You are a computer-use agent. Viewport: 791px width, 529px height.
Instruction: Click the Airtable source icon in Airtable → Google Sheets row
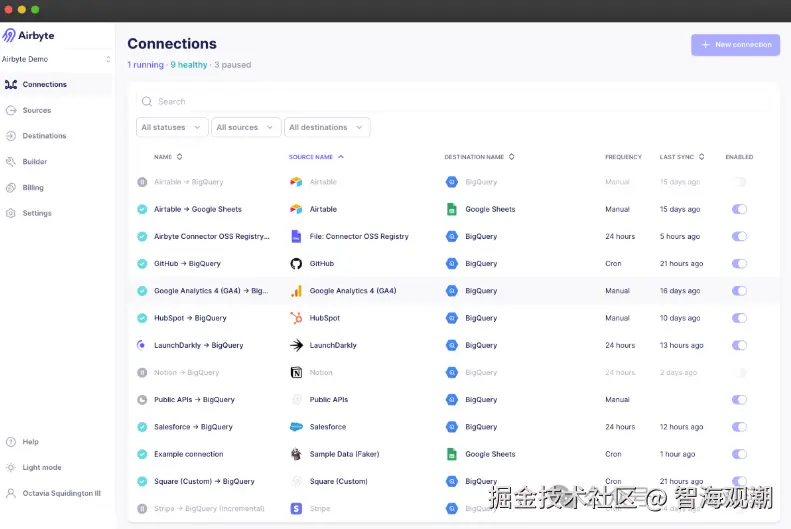296,209
